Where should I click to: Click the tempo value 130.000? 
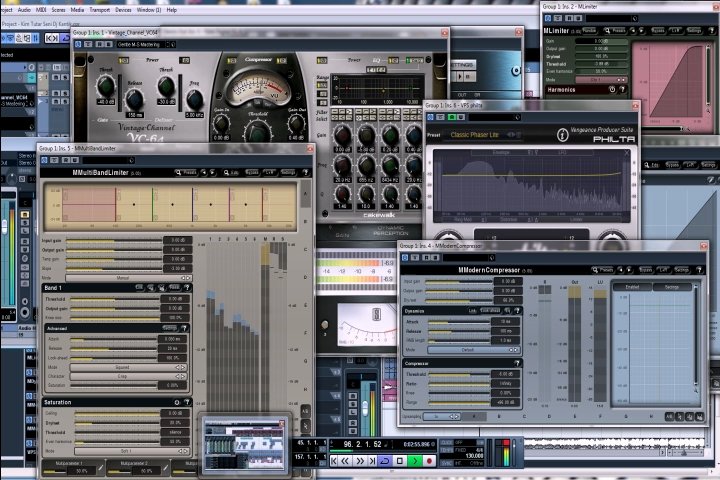pos(474,456)
